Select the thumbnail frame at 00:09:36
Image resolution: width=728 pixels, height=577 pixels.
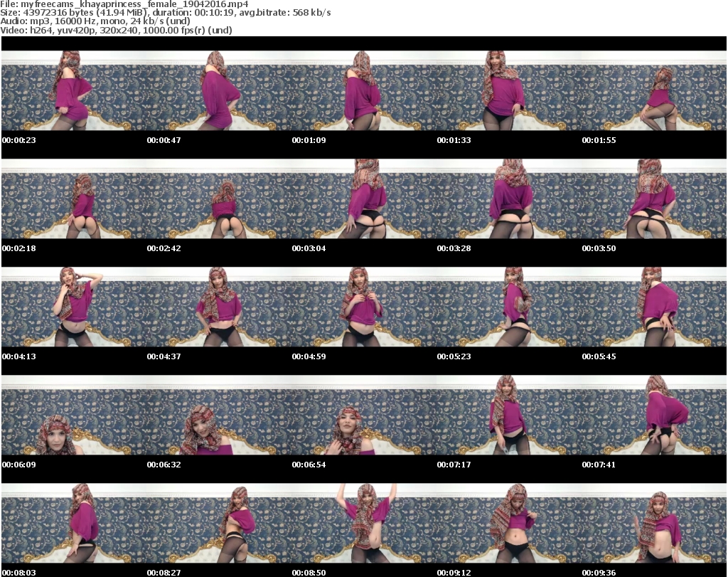click(654, 523)
